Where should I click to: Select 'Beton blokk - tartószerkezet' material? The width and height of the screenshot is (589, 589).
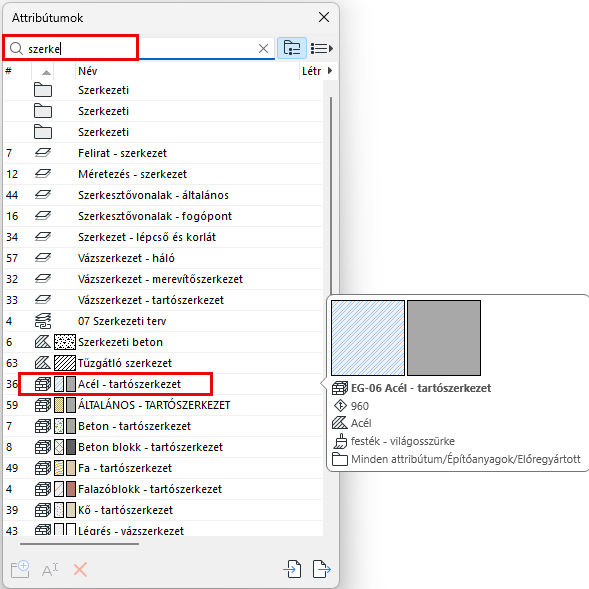[x=163, y=447]
